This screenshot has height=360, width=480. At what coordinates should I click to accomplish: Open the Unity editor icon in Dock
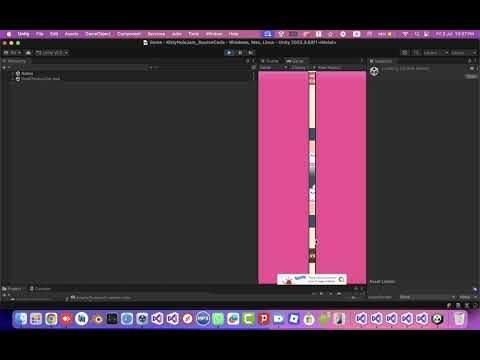437,319
